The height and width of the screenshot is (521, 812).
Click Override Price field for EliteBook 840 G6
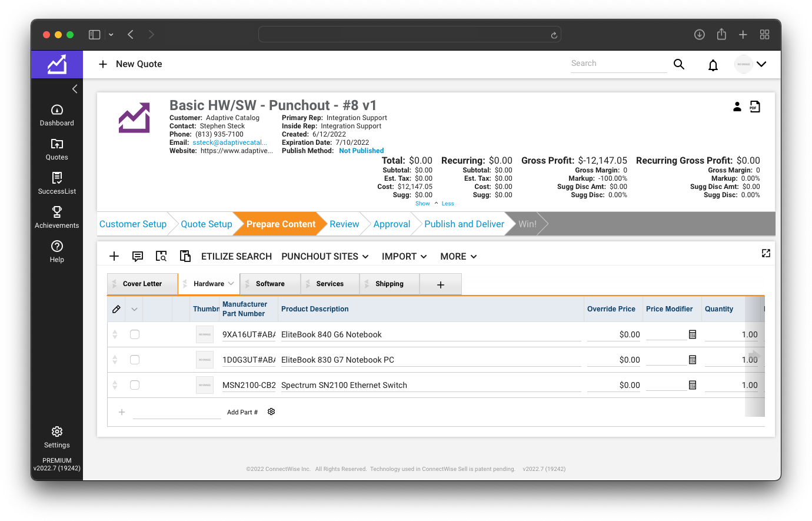[x=614, y=334]
